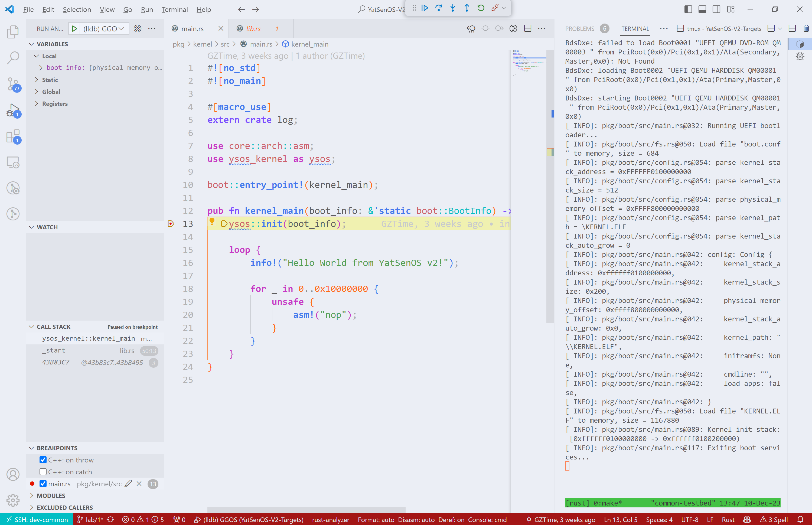812x525 pixels.
Task: Click Continue in the debug toolbar
Action: click(425, 8)
